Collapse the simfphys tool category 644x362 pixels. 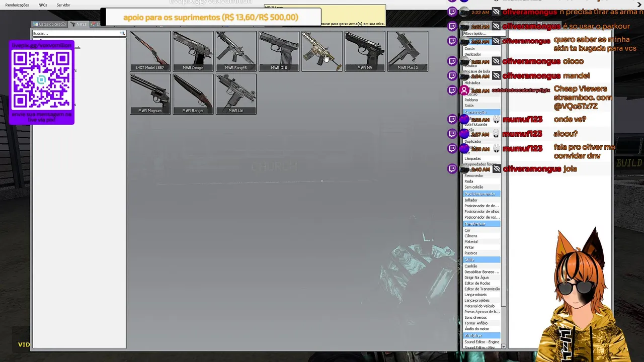481,335
